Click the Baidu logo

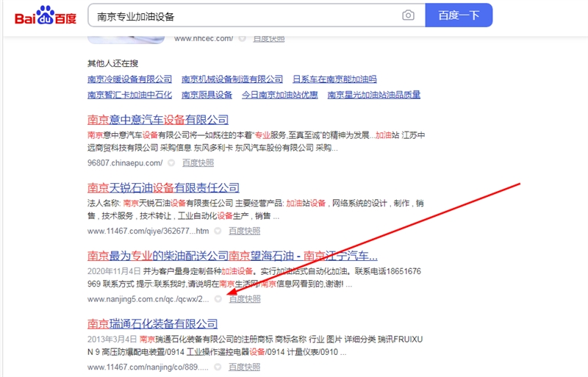point(46,15)
